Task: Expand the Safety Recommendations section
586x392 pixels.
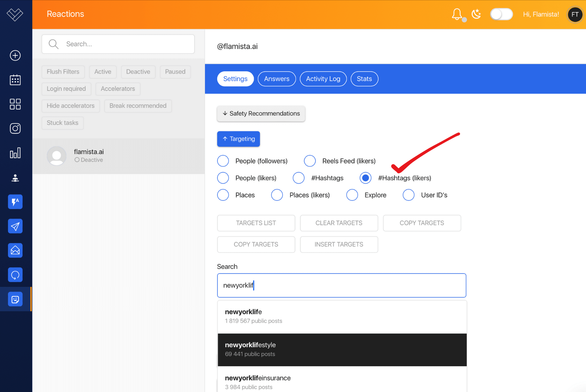Action: [261, 114]
